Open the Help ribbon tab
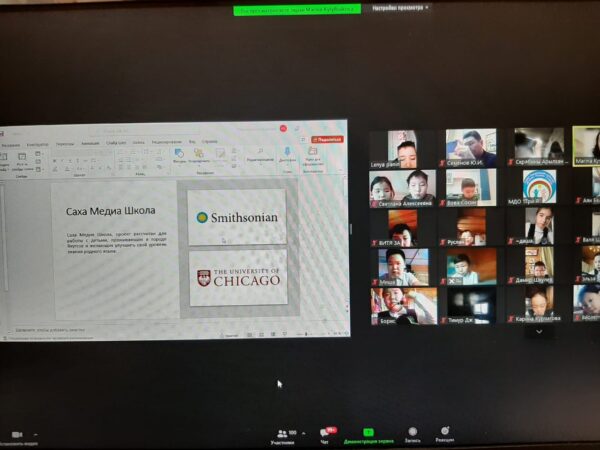 pyautogui.click(x=210, y=141)
